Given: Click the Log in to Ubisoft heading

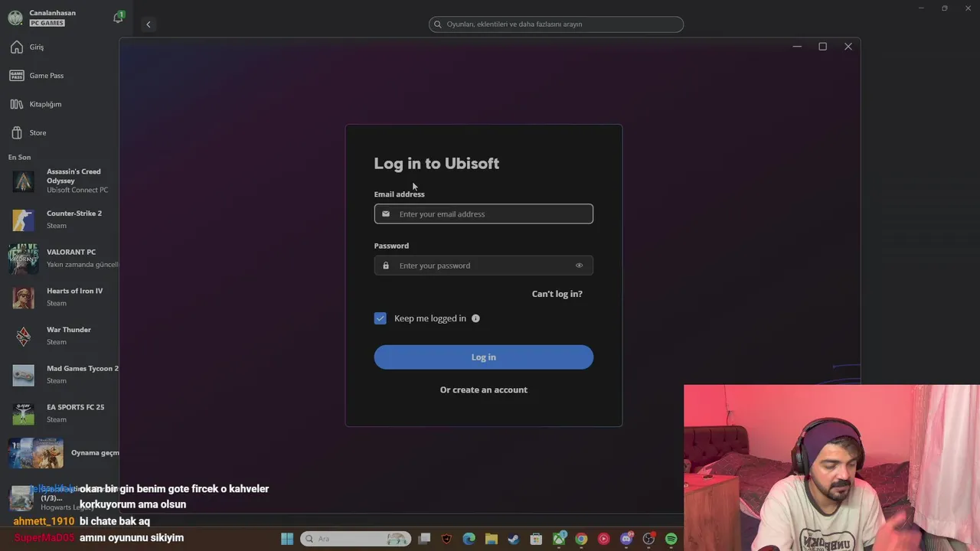Looking at the screenshot, I should [436, 164].
